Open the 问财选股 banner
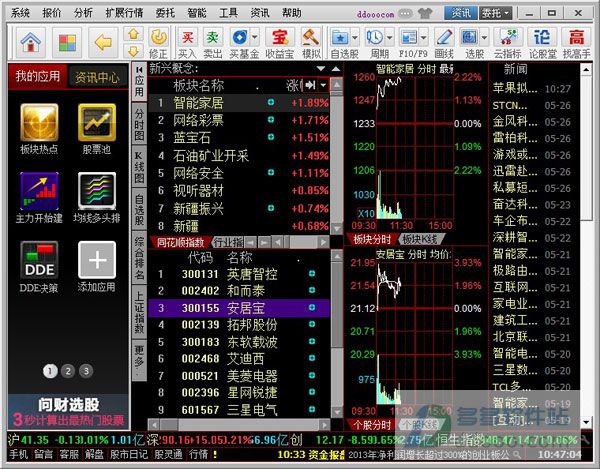The width and height of the screenshot is (600, 469). [68, 412]
